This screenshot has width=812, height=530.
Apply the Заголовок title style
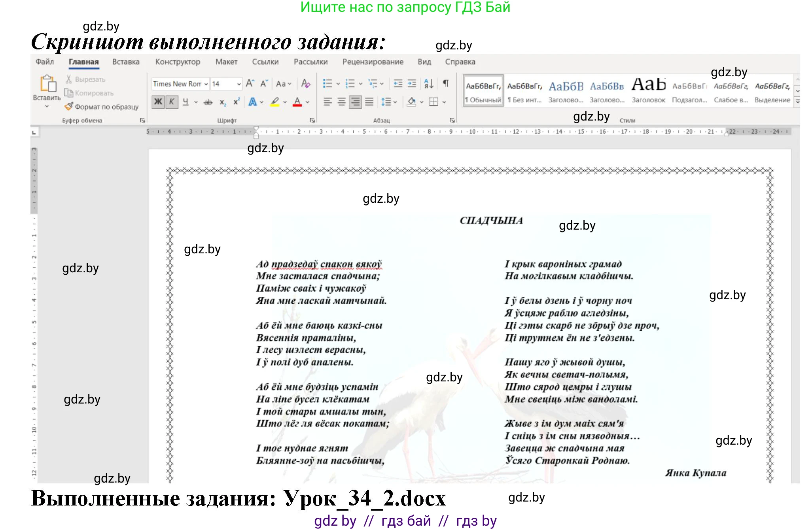pyautogui.click(x=648, y=91)
